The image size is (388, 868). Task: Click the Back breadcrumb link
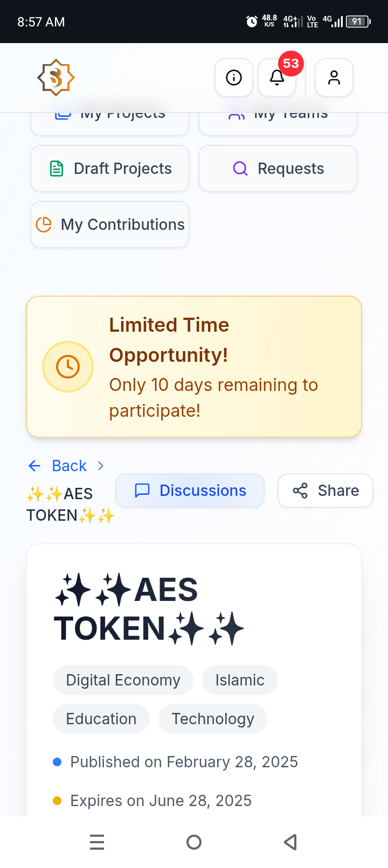69,466
